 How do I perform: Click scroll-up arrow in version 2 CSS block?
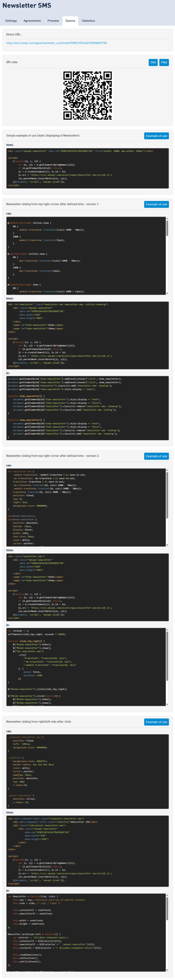[167, 470]
